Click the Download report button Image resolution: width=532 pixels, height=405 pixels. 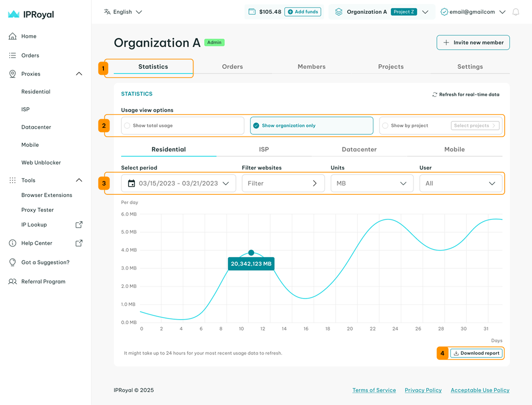pos(476,353)
